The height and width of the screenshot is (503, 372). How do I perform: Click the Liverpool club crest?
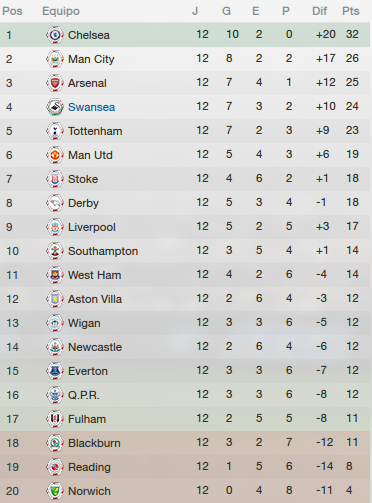55,227
